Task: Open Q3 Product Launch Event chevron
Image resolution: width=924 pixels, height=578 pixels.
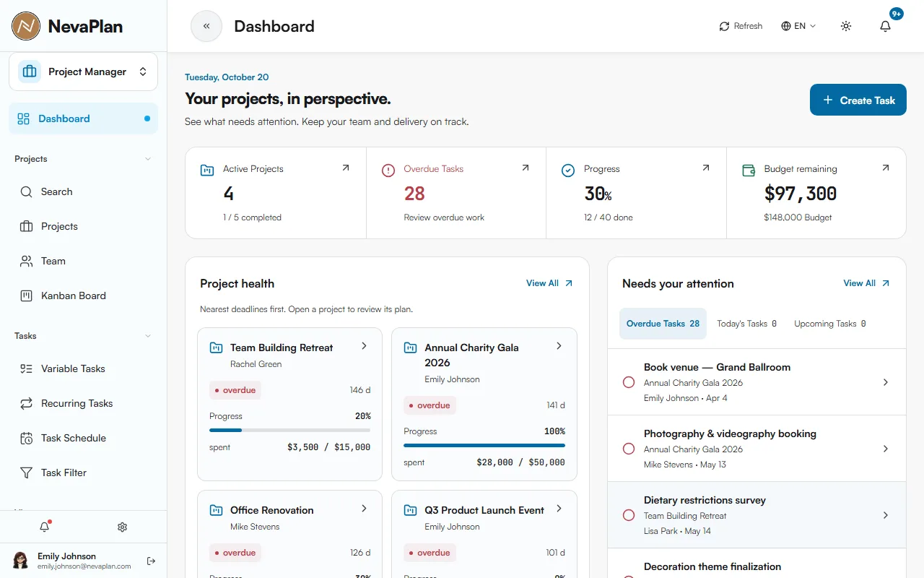Action: (559, 509)
